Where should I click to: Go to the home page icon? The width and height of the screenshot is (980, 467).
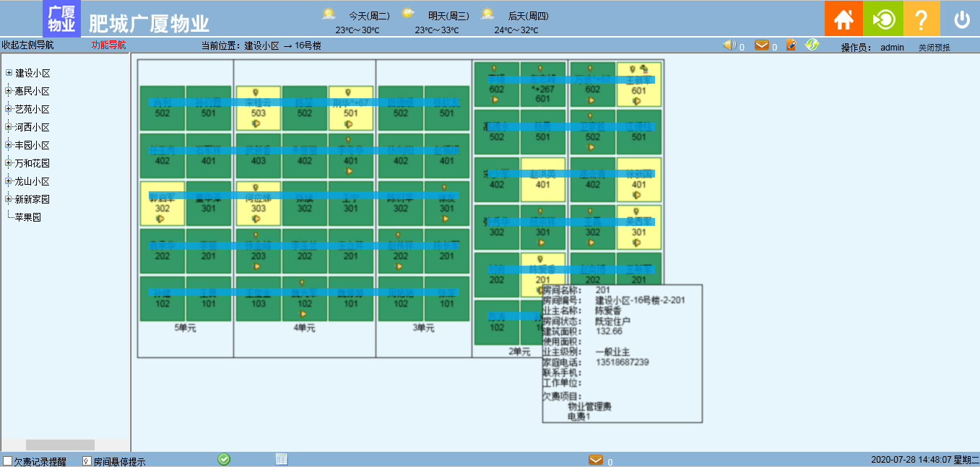pyautogui.click(x=844, y=19)
